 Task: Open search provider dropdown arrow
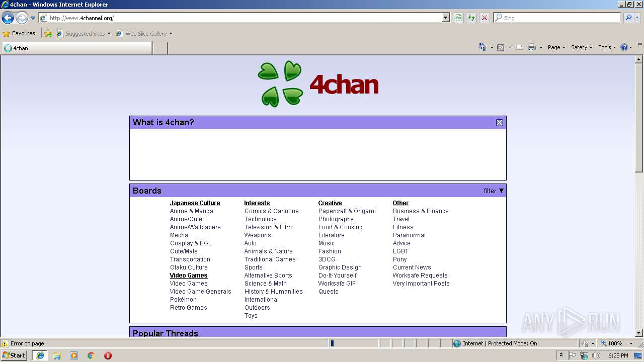637,18
